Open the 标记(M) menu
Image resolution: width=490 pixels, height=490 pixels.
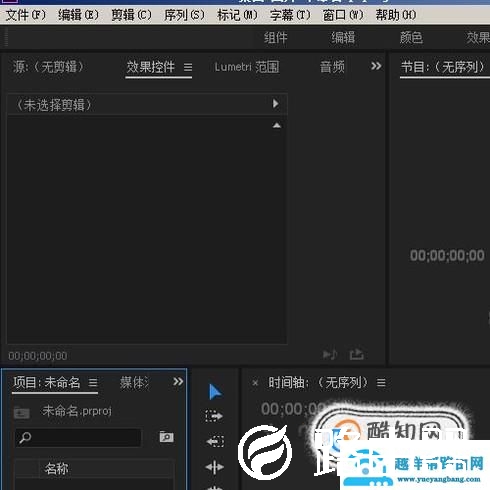click(x=237, y=15)
